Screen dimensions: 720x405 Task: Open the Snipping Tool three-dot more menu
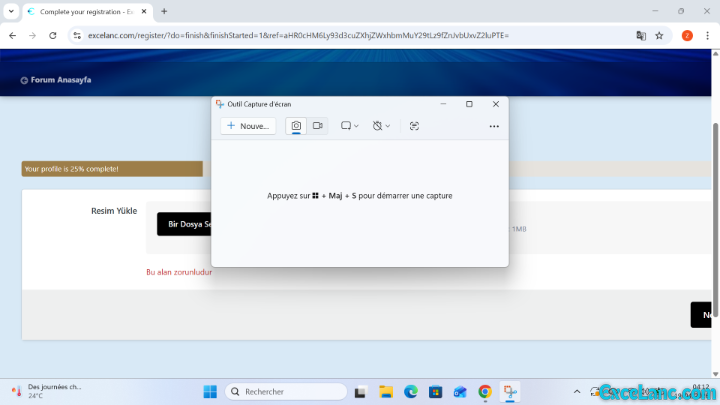pos(494,126)
